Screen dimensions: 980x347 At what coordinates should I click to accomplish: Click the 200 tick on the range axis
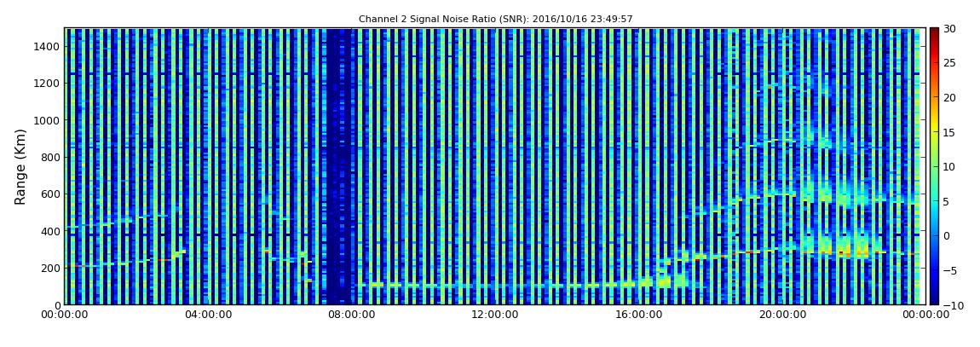50,268
